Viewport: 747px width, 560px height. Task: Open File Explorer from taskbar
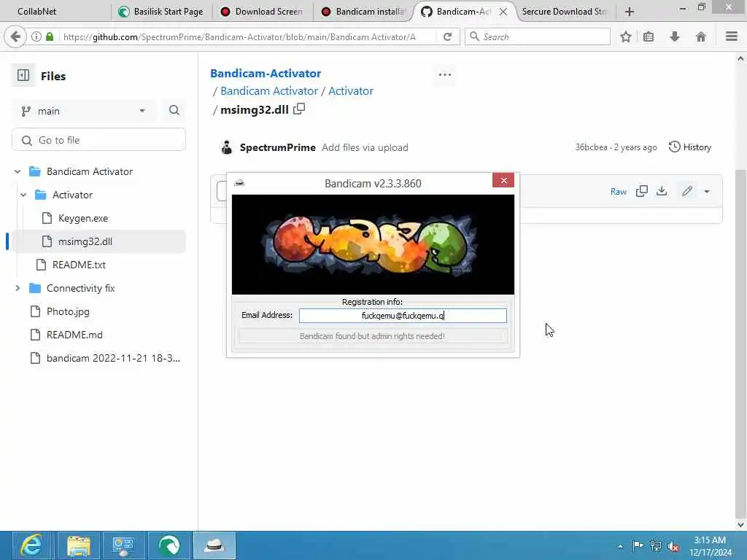click(79, 545)
